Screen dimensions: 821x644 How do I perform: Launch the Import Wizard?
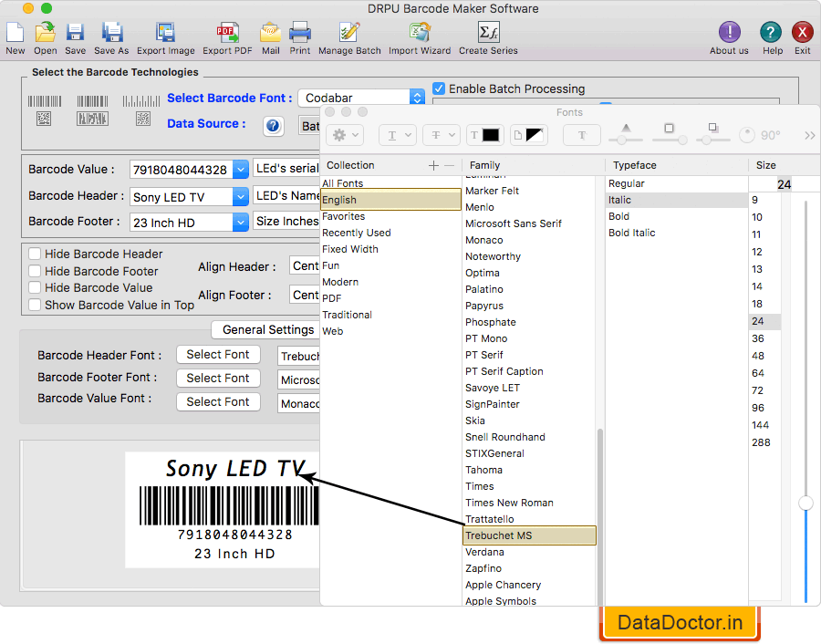click(419, 34)
